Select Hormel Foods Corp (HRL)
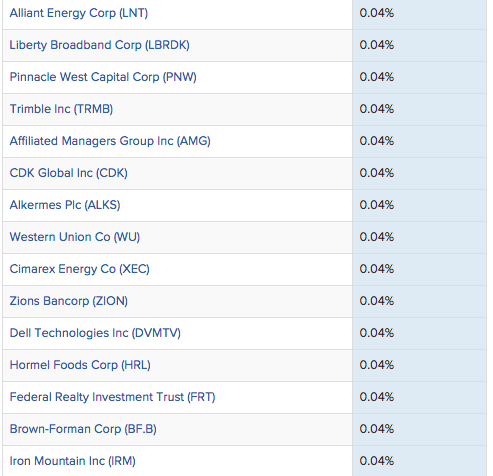Image resolution: width=493 pixels, height=476 pixels. click(80, 365)
